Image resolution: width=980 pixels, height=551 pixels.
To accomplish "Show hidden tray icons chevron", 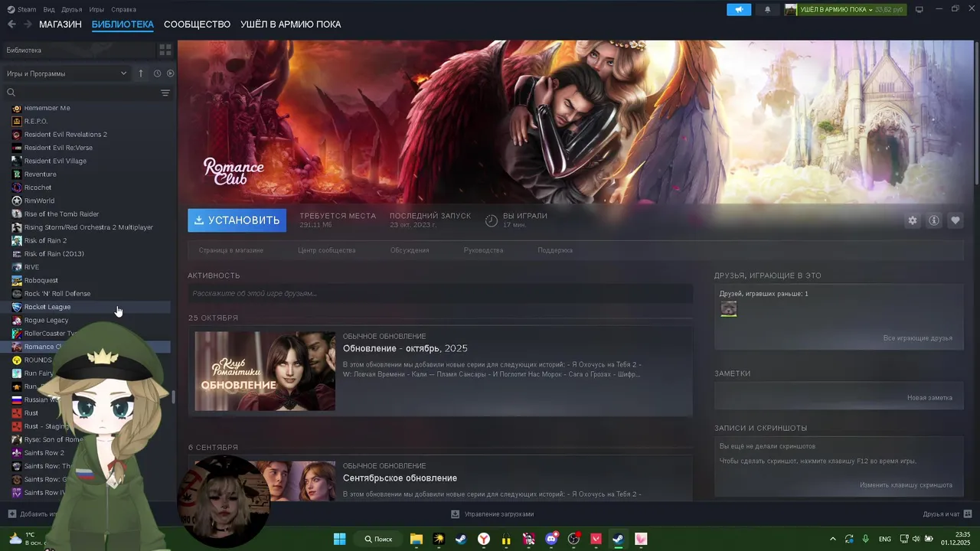I will coord(833,539).
